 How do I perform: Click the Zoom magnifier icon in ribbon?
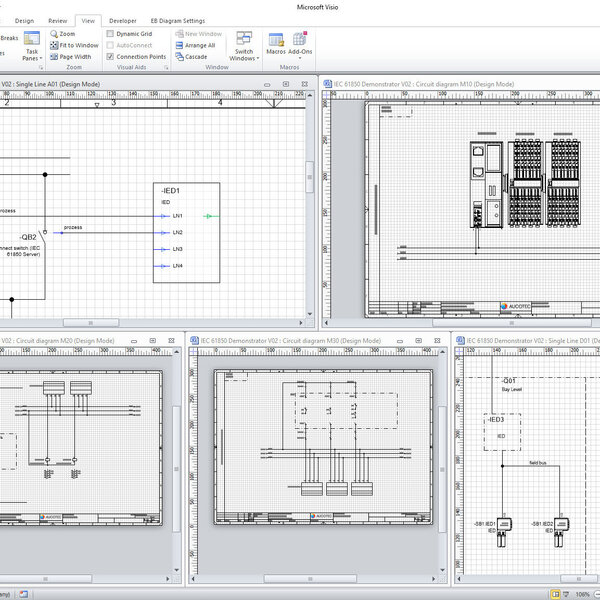(x=54, y=34)
